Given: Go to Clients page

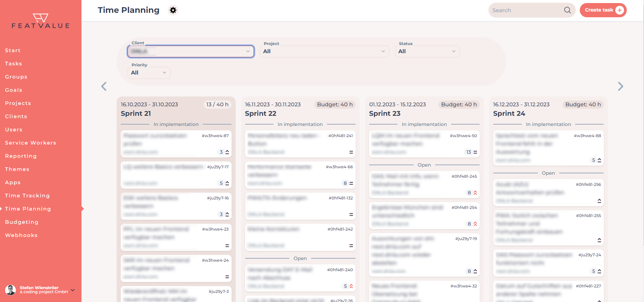Looking at the screenshot, I should click(x=16, y=116).
